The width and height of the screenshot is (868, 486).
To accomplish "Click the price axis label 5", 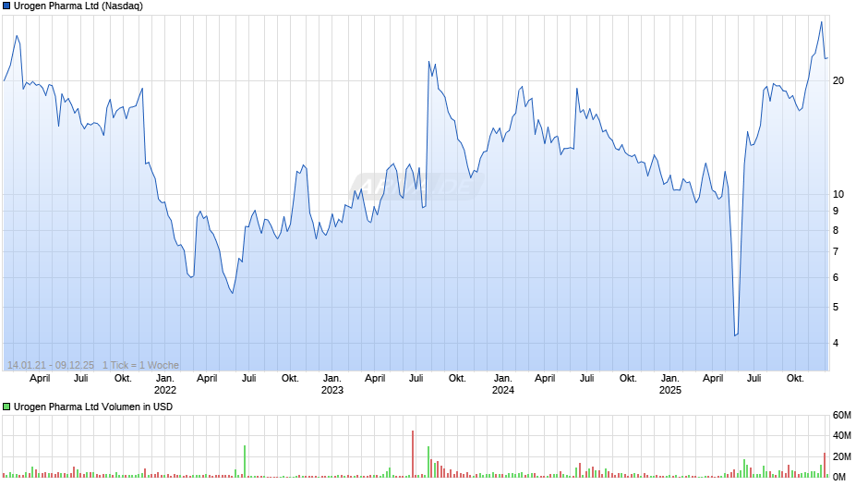I will tap(836, 307).
